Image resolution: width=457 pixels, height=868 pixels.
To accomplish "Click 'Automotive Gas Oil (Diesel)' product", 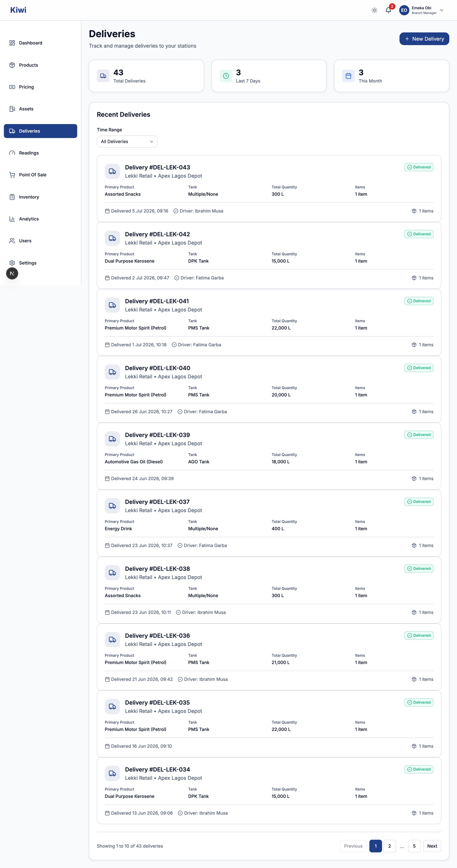I will (x=134, y=462).
